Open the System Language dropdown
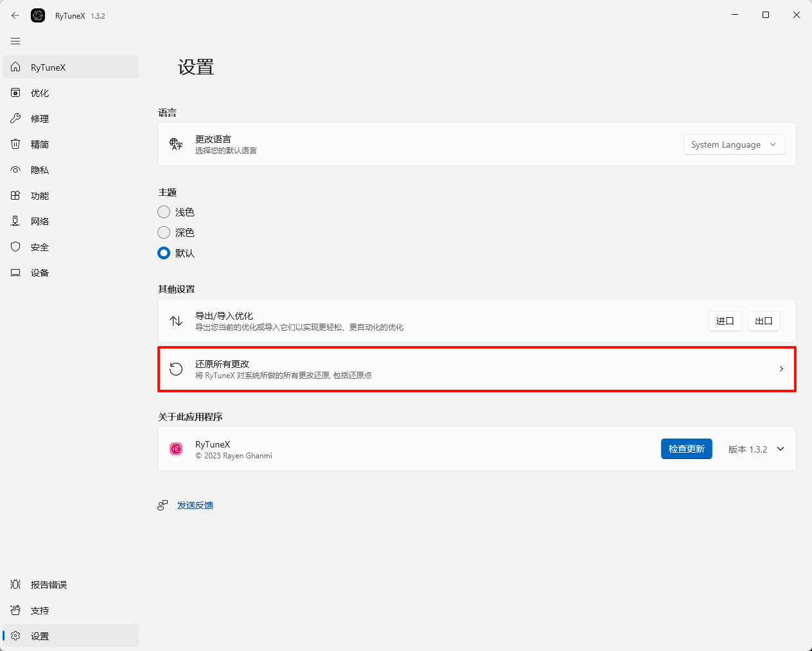This screenshot has height=651, width=812. coord(734,144)
